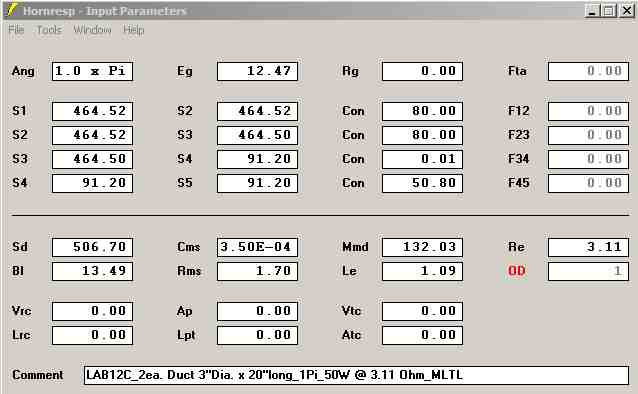Select the Vrc field

point(92,311)
